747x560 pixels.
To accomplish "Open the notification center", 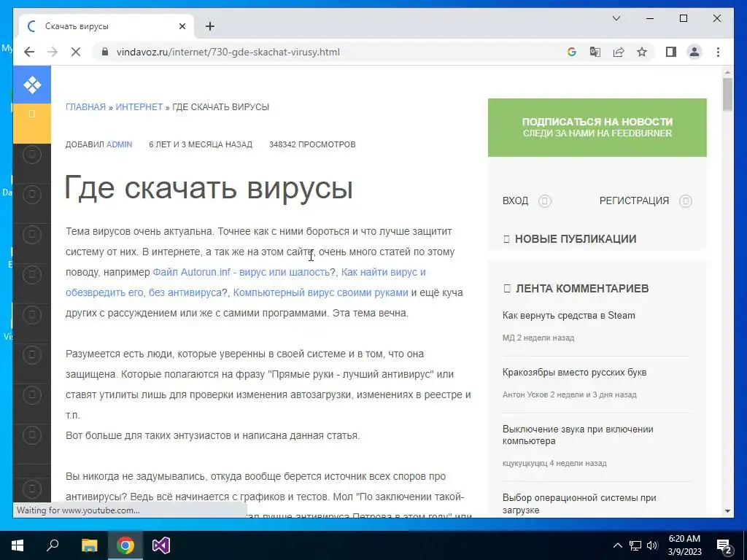I will pos(724,546).
